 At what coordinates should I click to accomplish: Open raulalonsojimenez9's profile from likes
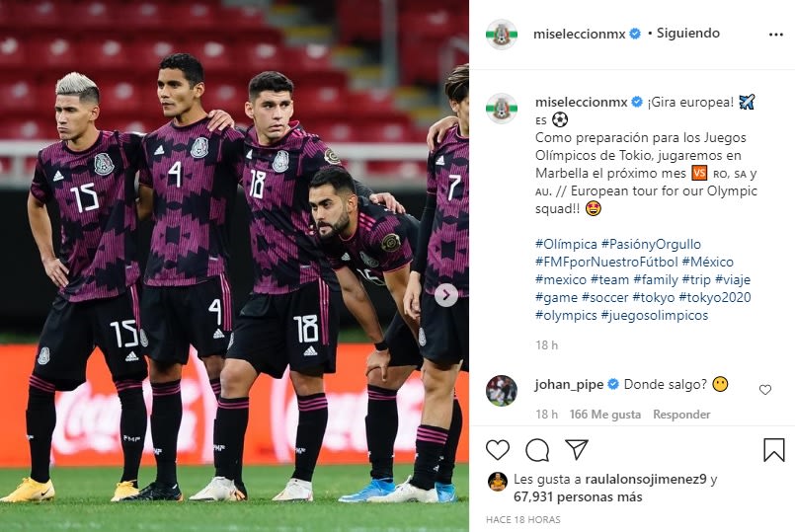646,479
